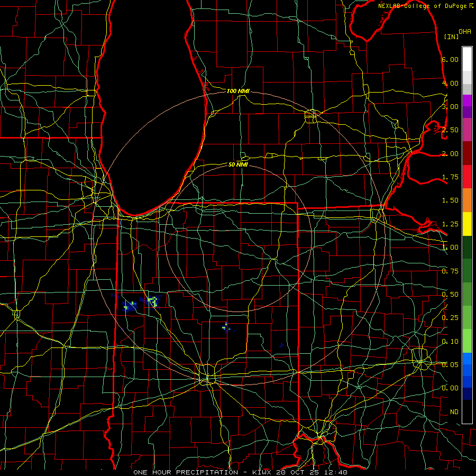Select the 2.50 legend value

point(450,130)
